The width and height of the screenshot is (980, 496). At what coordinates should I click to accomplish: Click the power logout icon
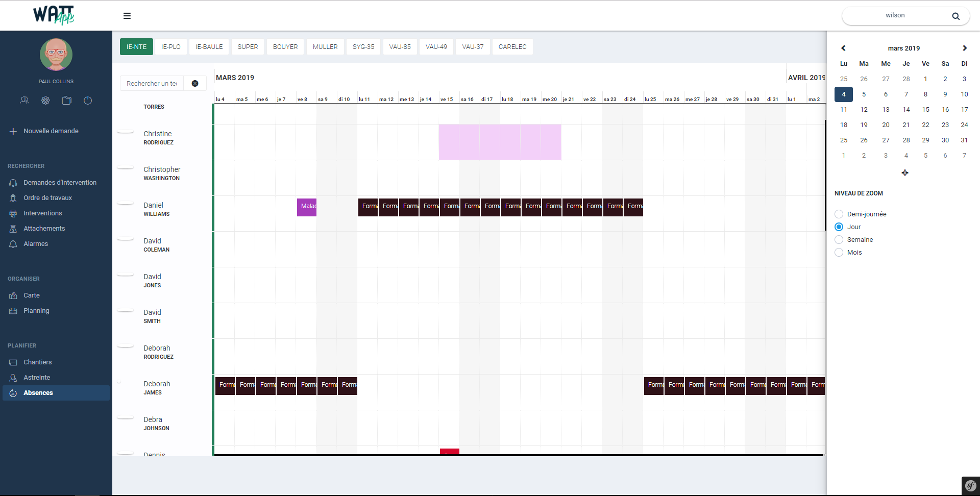[88, 101]
